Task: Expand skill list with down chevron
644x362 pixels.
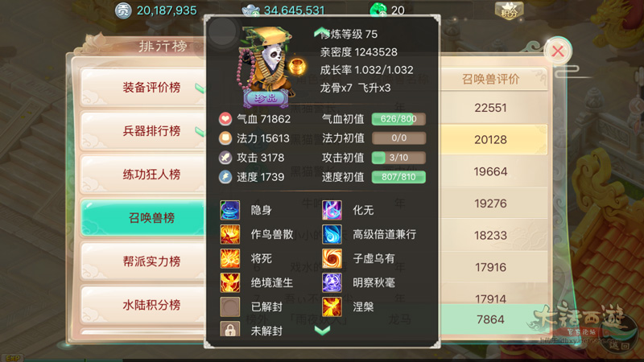Action: point(323,331)
